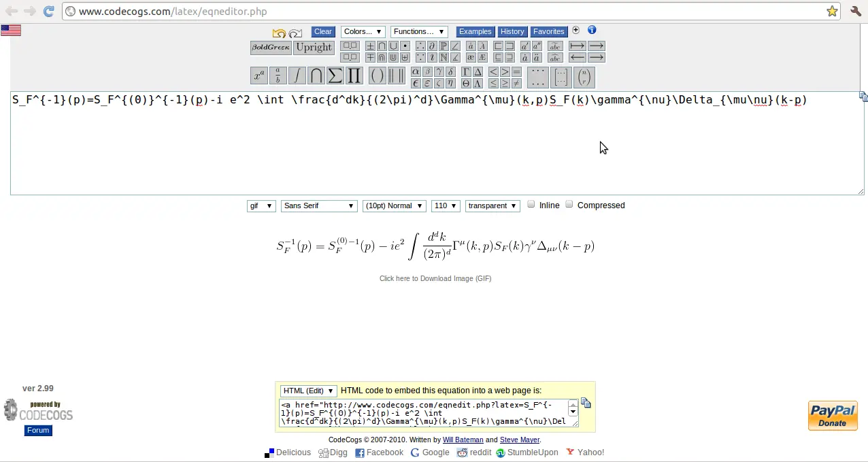Insert fraction a over b template
Screen dimensions: 868x462
(278, 76)
